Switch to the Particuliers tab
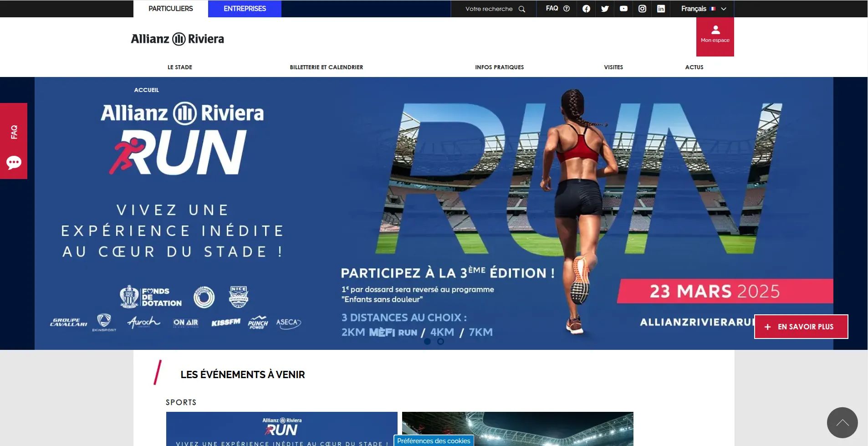868x446 pixels. [x=171, y=9]
